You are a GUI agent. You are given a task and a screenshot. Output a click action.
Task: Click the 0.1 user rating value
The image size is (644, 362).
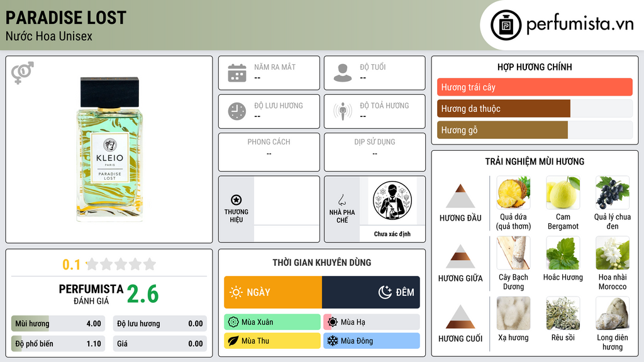coord(71,265)
